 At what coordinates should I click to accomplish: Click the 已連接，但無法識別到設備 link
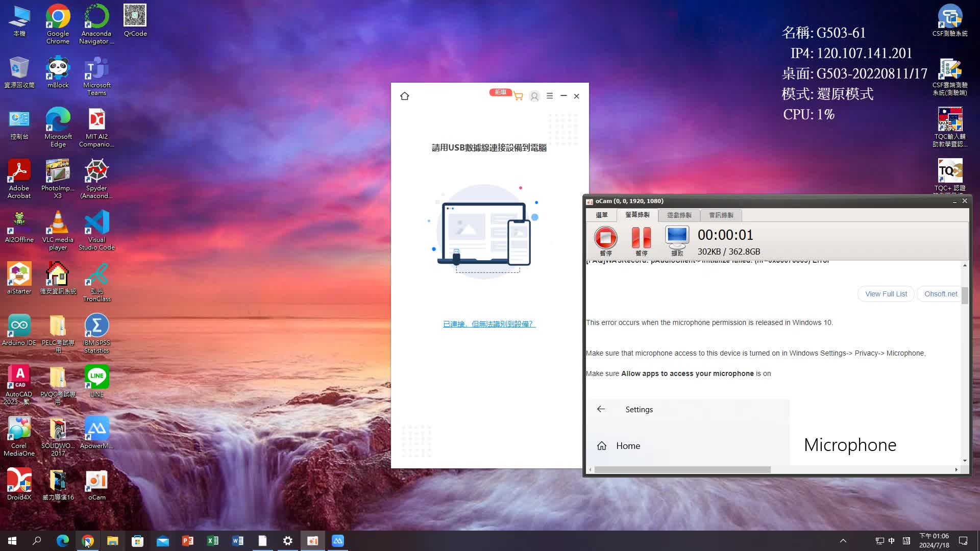490,323
